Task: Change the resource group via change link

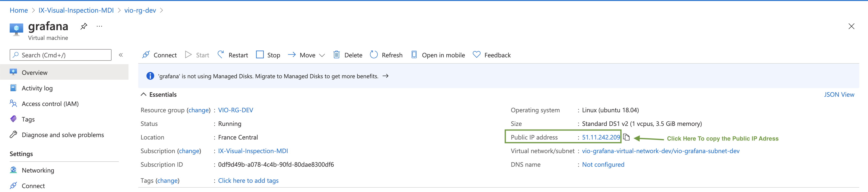Action: [199, 110]
